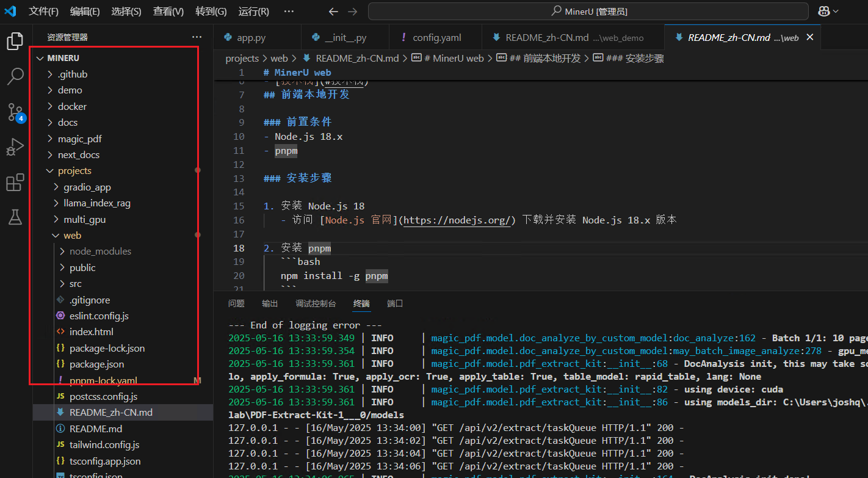
Task: Click 'web' in the breadcrumb path
Action: click(279, 58)
